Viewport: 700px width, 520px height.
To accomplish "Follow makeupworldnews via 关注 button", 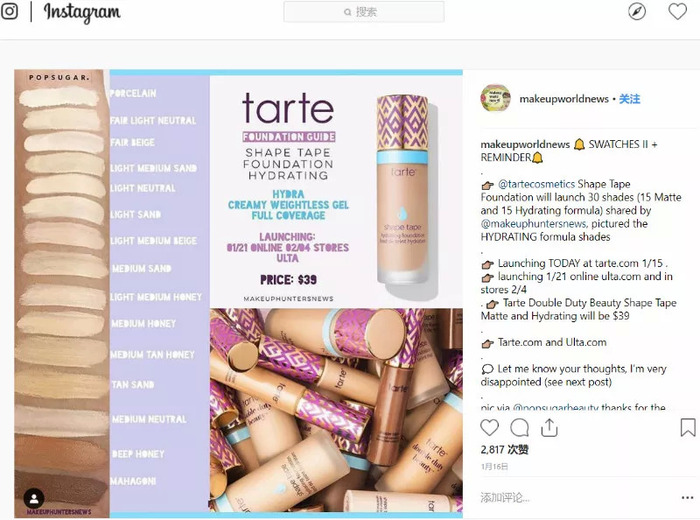I will (x=629, y=99).
